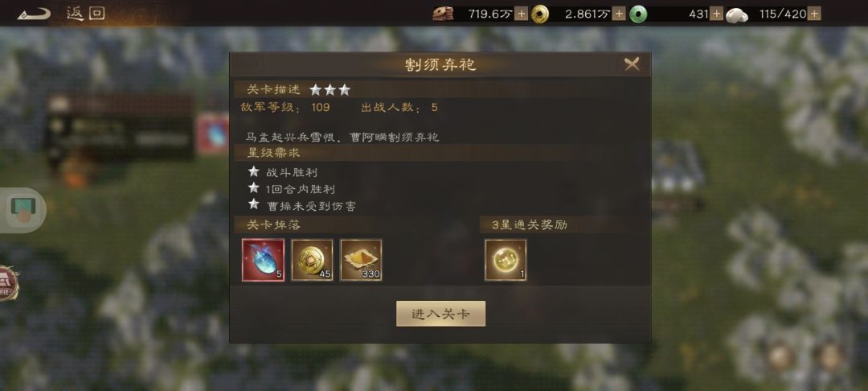Close the 割须弃袍 stage dialog

[632, 64]
